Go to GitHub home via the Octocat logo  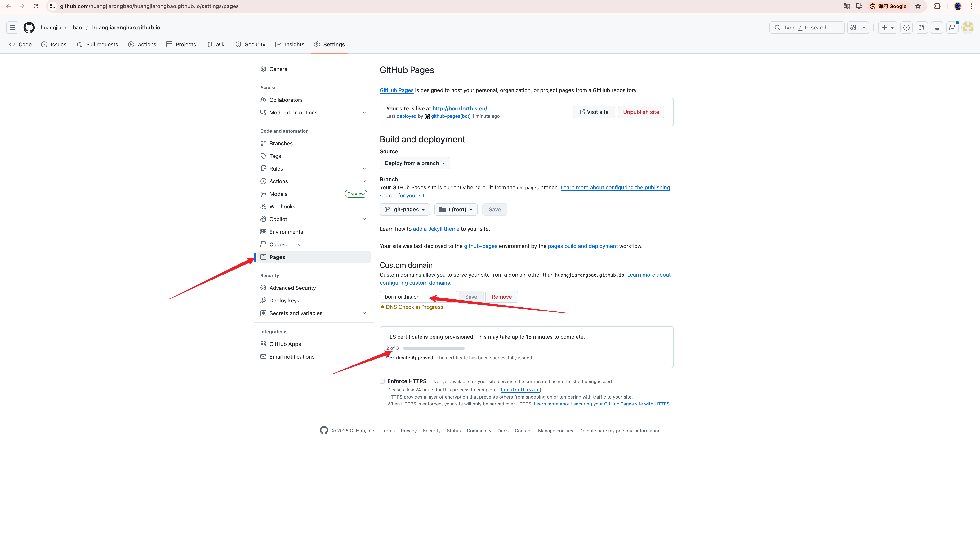tap(29, 27)
